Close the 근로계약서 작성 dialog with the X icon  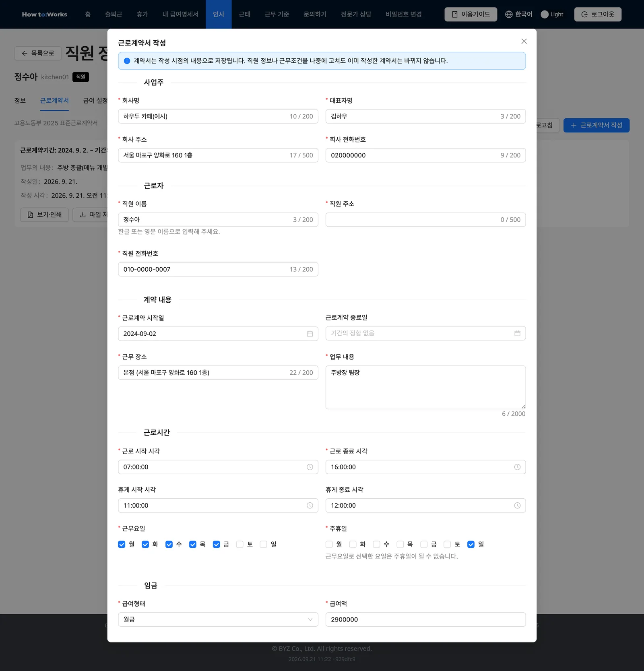point(524,41)
